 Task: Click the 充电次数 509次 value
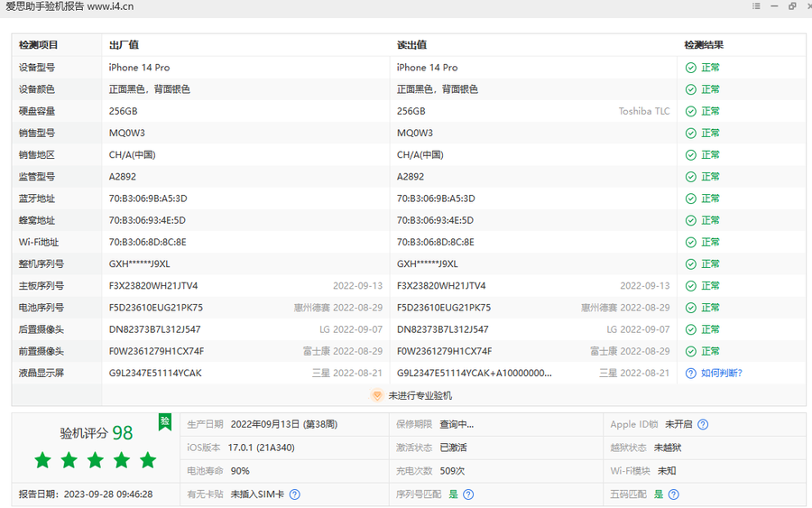point(452,471)
